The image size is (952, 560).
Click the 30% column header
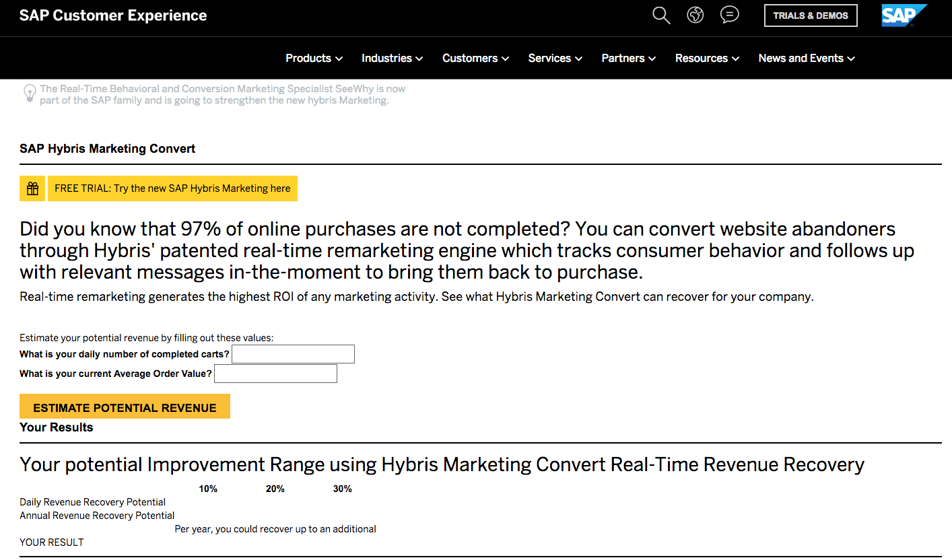click(x=343, y=489)
